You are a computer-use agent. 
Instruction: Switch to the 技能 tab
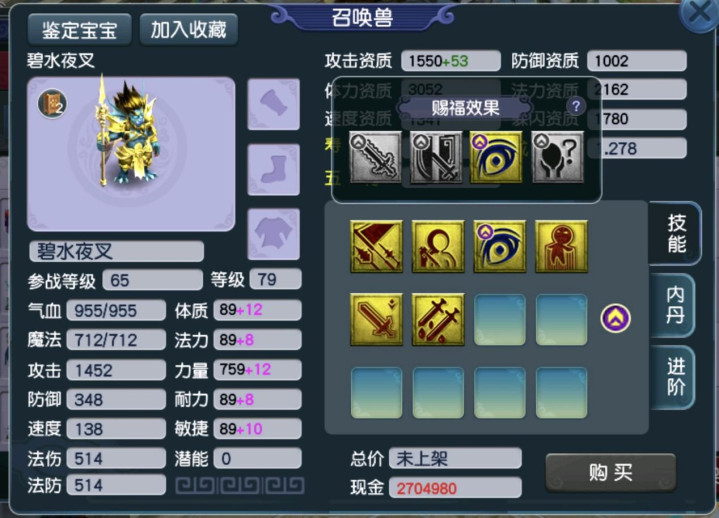pyautogui.click(x=676, y=233)
